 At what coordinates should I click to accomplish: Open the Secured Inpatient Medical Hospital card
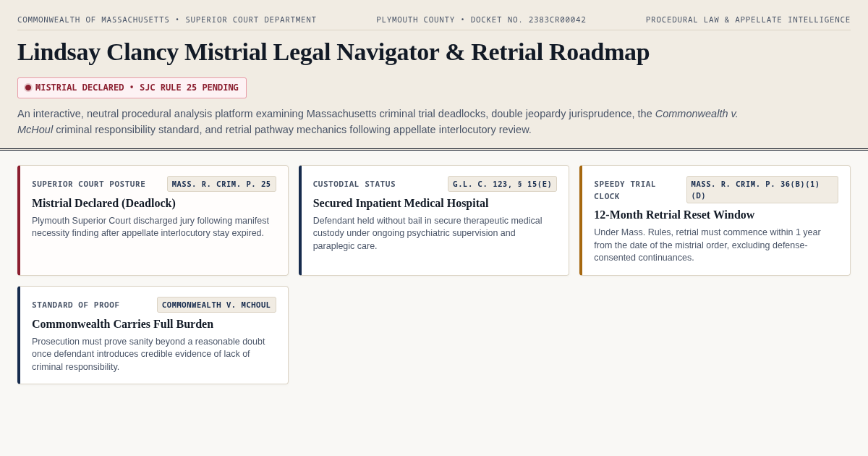pyautogui.click(x=434, y=220)
